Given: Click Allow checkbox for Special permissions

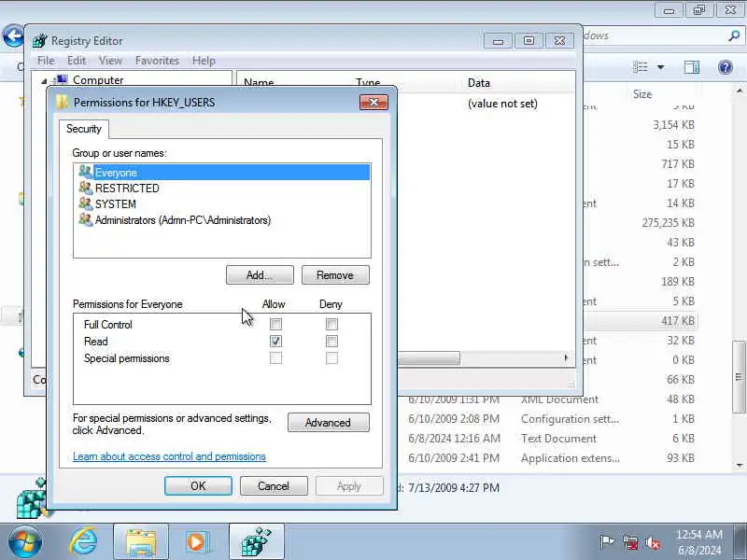Looking at the screenshot, I should click(275, 358).
